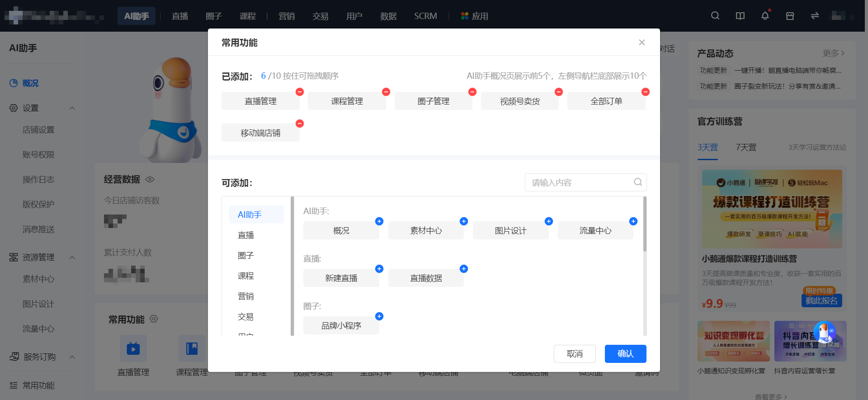Screen dimensions: 868x400
Task: Confirm with the 确认 button
Action: coord(626,354)
